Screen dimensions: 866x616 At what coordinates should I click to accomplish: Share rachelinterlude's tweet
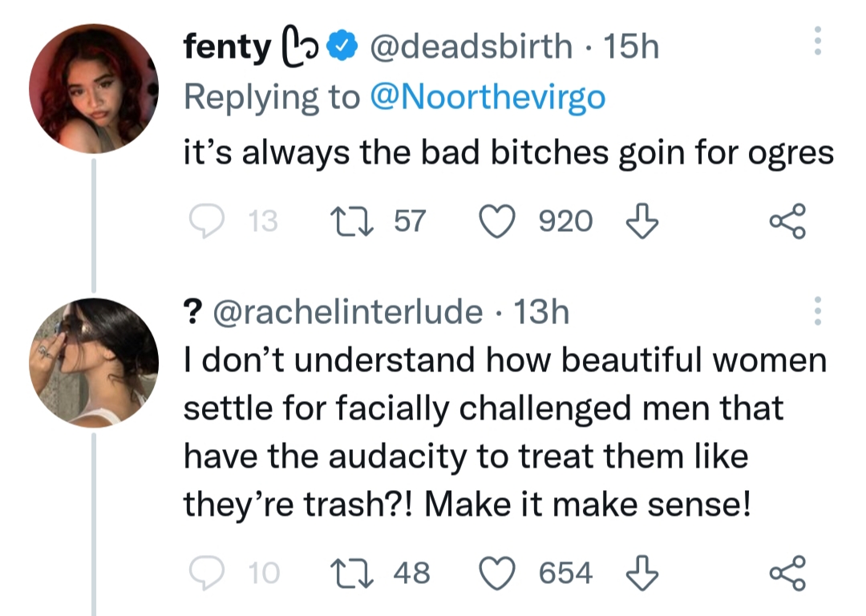788,573
